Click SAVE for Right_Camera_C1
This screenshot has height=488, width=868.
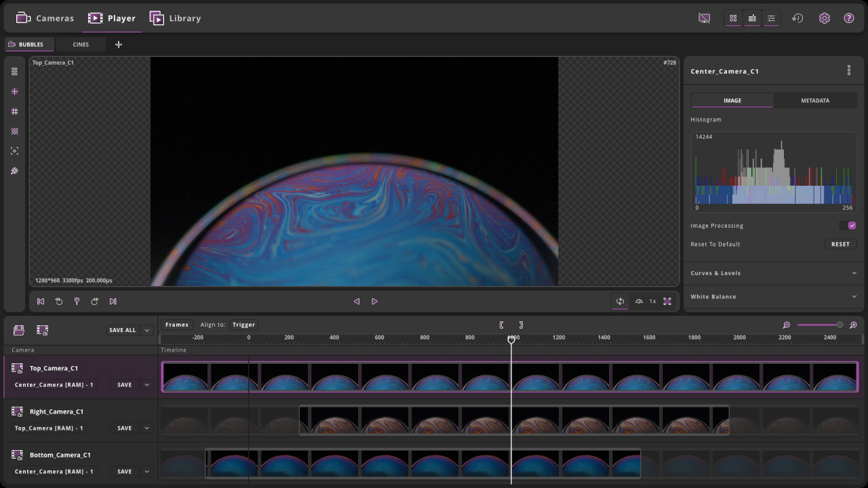125,428
